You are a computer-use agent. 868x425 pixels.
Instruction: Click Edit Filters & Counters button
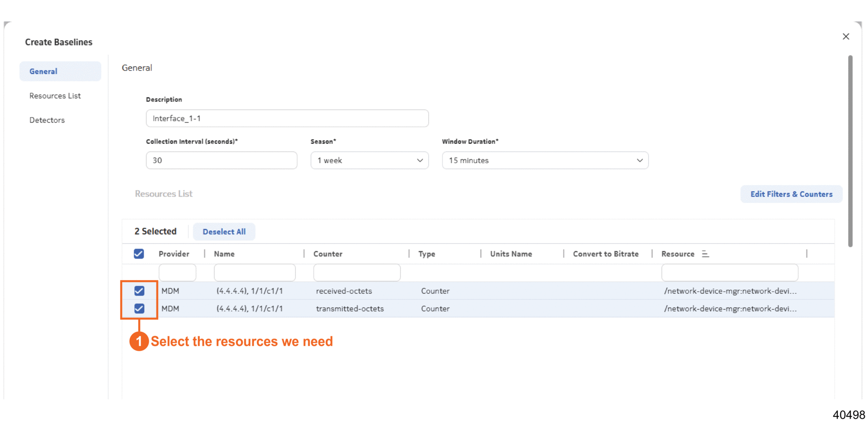pyautogui.click(x=791, y=194)
